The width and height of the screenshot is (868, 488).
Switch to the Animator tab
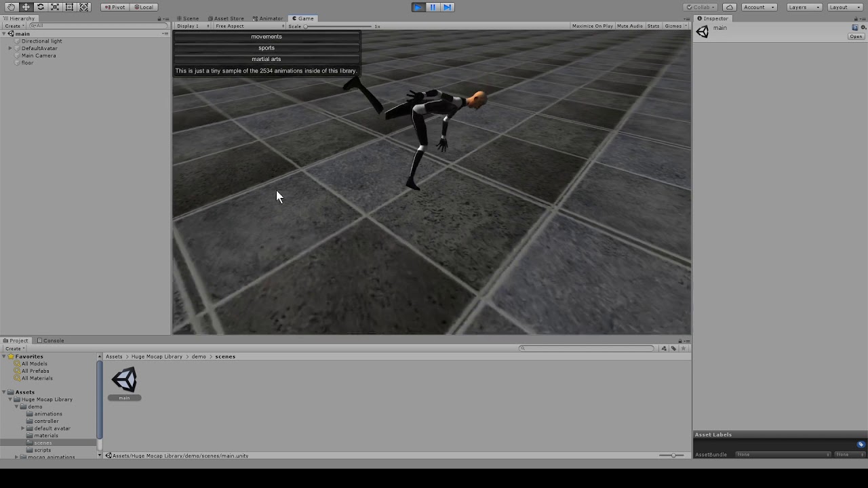coord(268,18)
